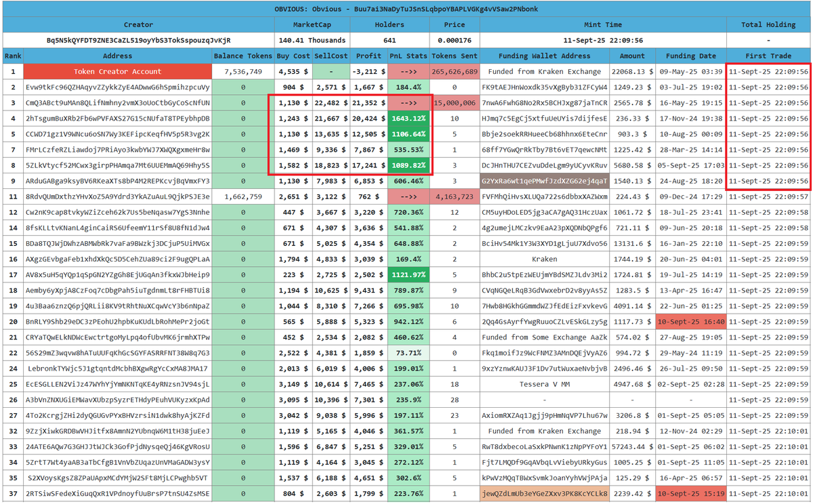Click funding wallet 'G2YxRa6wt1qePMwfJzdXZG62ej4qaT'
This screenshot has height=504, width=813.
click(x=544, y=181)
